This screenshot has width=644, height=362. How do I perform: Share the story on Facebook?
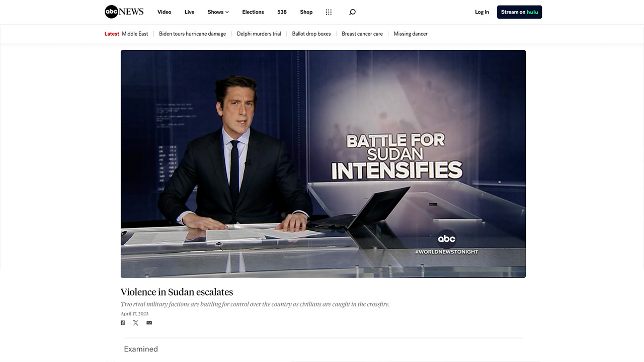tap(123, 323)
